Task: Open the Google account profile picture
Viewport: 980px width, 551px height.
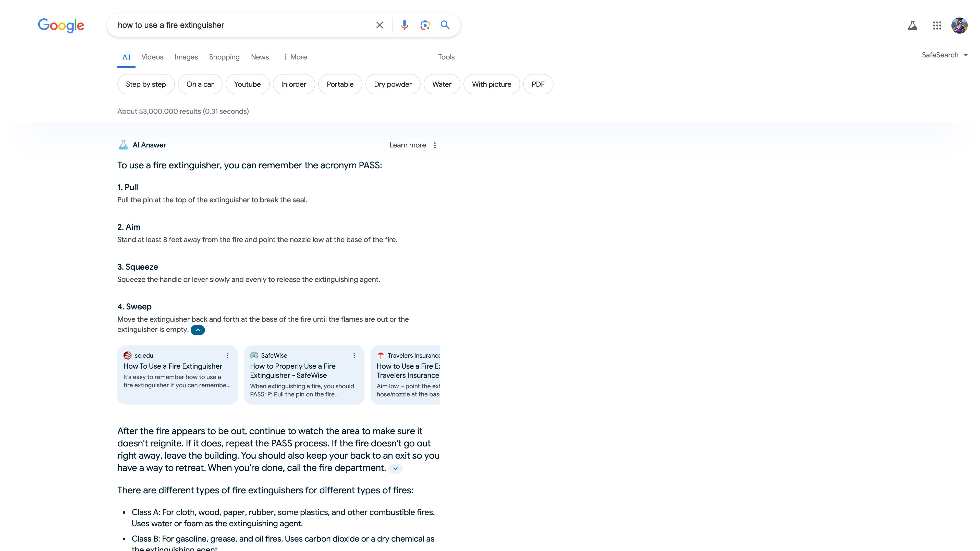Action: pos(959,26)
